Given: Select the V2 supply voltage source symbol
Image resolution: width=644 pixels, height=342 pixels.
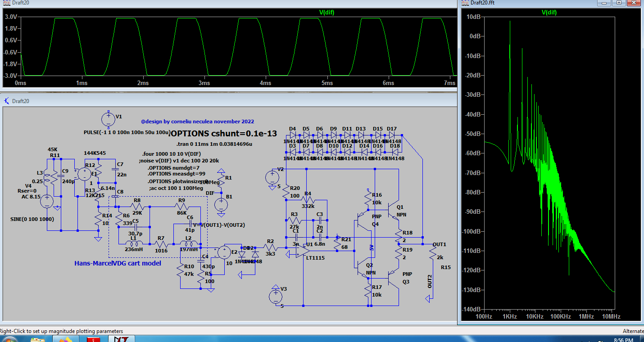Looking at the screenshot, I should point(272,176).
